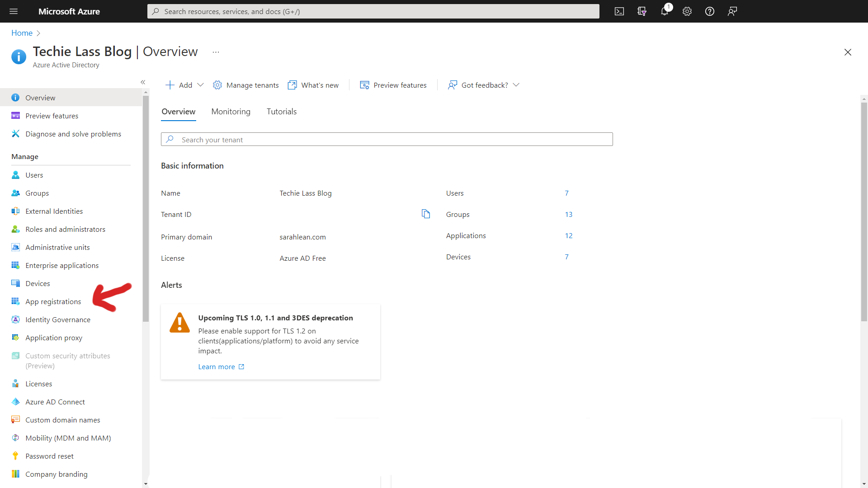Viewport: 868px width, 488px height.
Task: Select the Enterprise applications icon
Action: pos(16,264)
